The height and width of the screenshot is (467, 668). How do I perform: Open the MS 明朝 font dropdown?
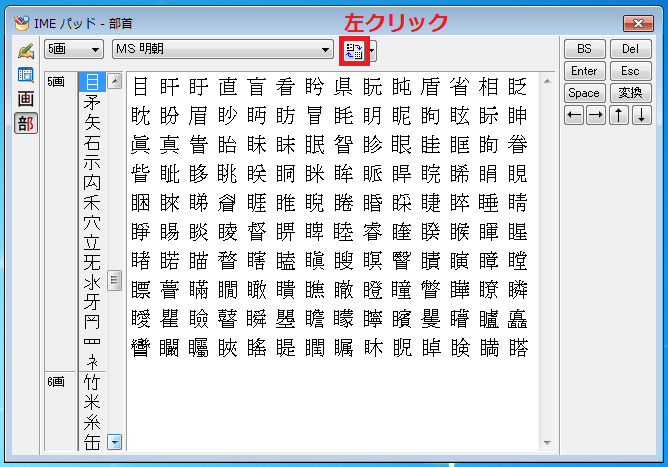(223, 49)
